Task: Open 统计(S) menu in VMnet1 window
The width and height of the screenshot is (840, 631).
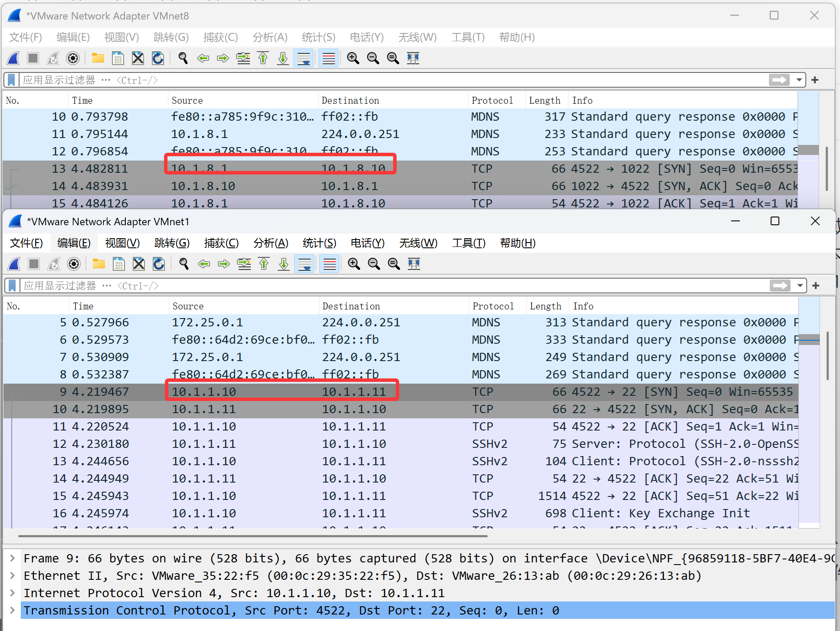Action: 319,243
